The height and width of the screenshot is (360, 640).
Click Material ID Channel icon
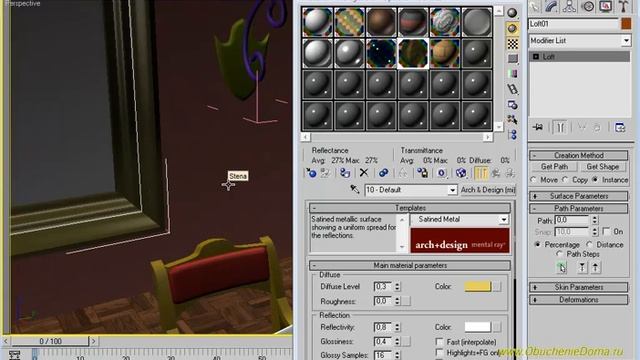click(x=441, y=173)
